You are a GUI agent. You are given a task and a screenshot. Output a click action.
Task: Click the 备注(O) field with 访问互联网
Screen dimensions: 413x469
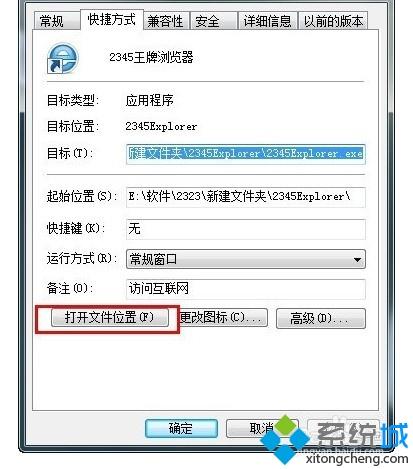246,289
